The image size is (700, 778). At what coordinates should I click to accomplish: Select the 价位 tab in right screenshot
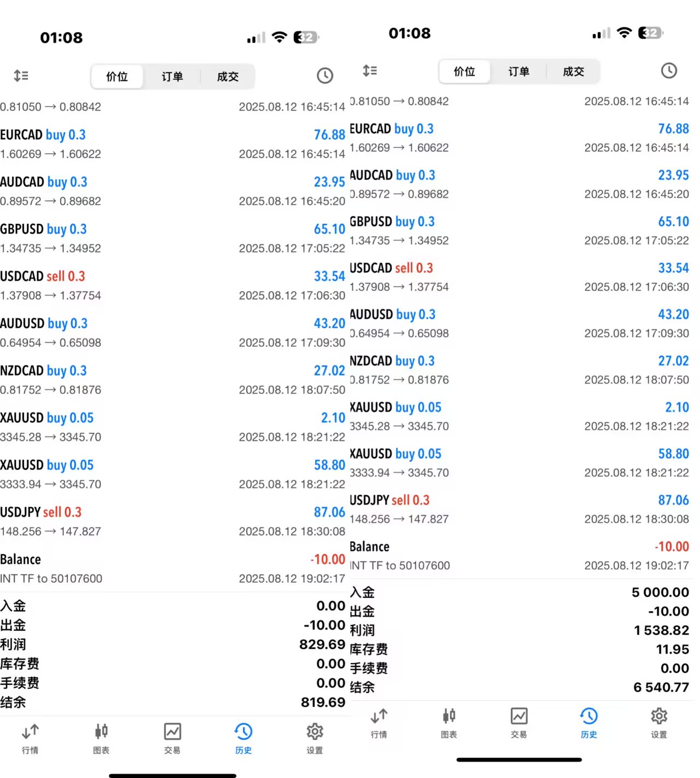(464, 71)
